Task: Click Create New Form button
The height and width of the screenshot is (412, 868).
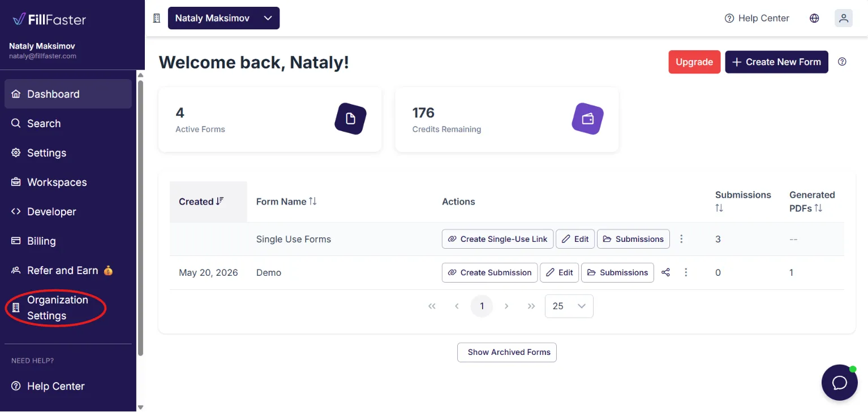Action: click(776, 62)
